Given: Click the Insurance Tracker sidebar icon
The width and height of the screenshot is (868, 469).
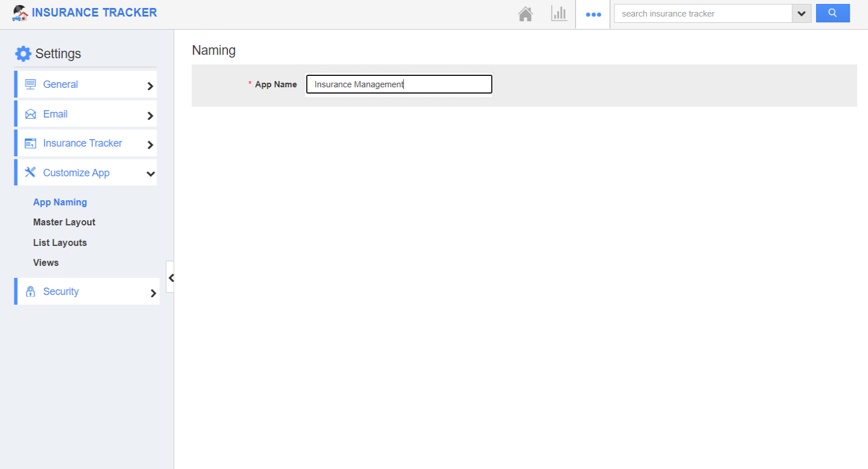Looking at the screenshot, I should pos(30,143).
